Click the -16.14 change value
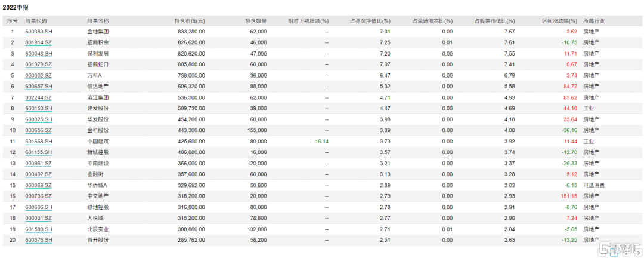This screenshot has width=644, height=258. click(x=321, y=141)
